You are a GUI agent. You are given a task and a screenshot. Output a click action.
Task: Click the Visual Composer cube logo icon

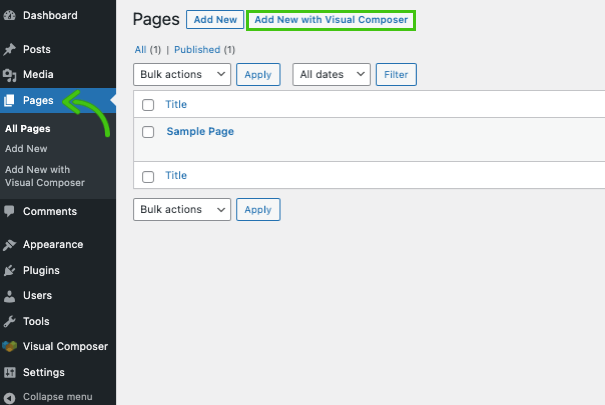[10, 346]
